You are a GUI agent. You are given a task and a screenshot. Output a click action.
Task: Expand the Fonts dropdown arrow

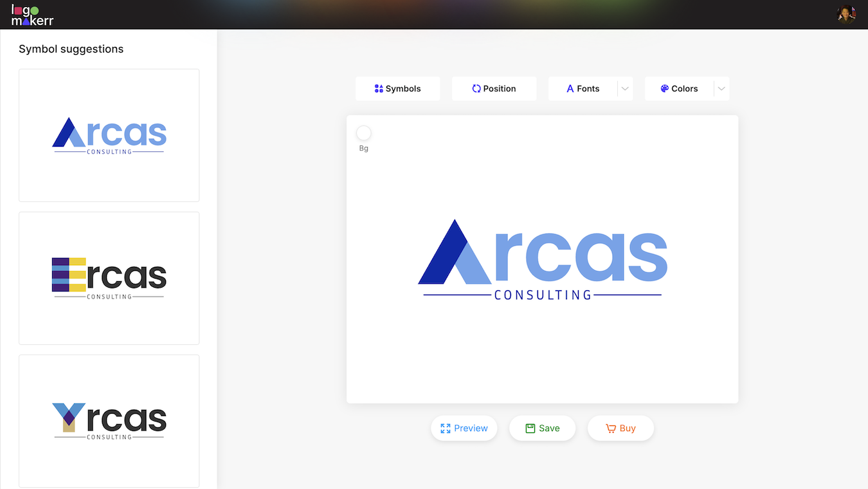click(x=625, y=89)
